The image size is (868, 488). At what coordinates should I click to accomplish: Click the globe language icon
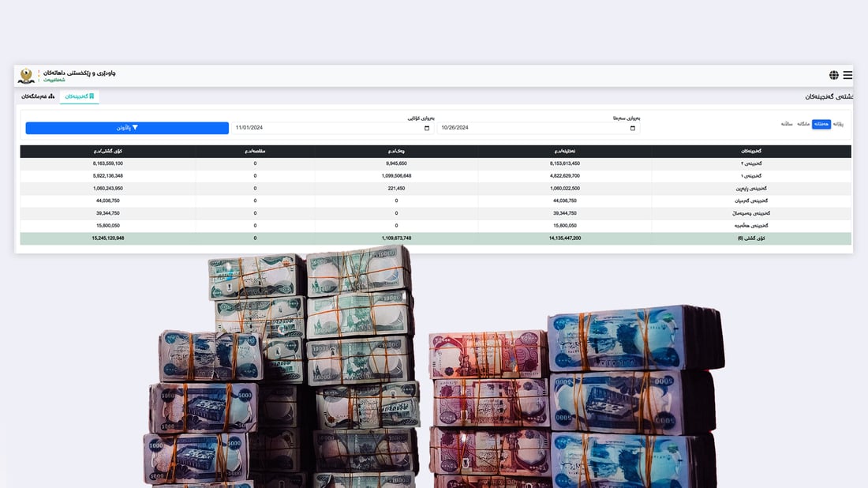(834, 75)
